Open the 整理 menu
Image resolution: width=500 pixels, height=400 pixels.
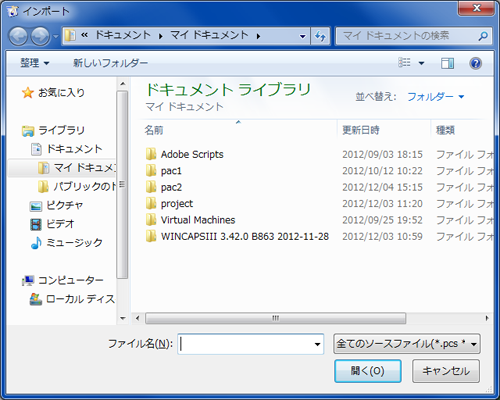click(35, 63)
